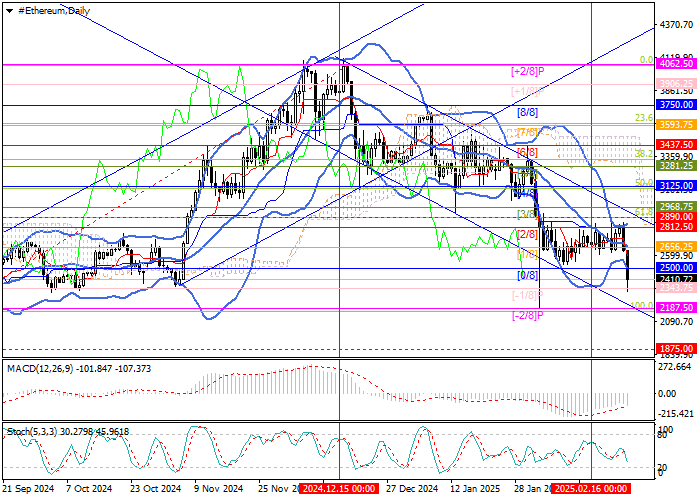The width and height of the screenshot is (700, 500).
Task: Click the [-2/8]P Murrey level label
Action: tap(526, 316)
